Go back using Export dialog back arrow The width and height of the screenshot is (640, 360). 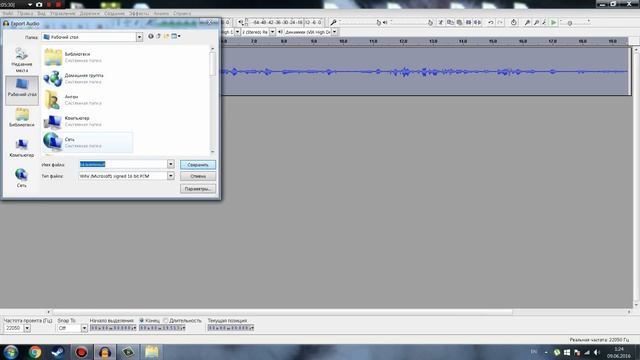click(151, 36)
